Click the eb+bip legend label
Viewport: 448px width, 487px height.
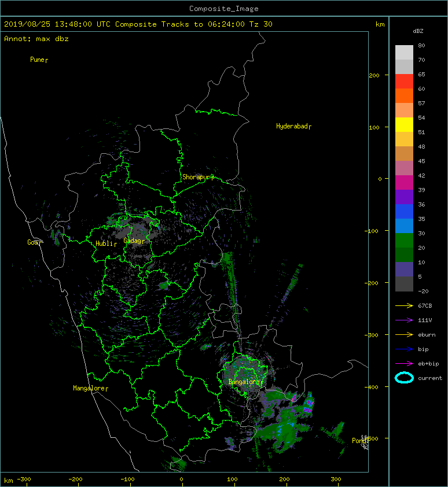428,364
